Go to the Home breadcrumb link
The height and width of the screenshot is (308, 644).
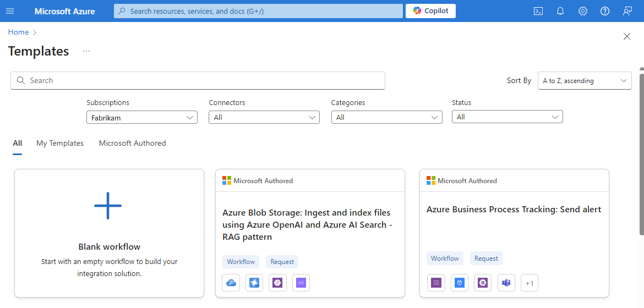18,32
